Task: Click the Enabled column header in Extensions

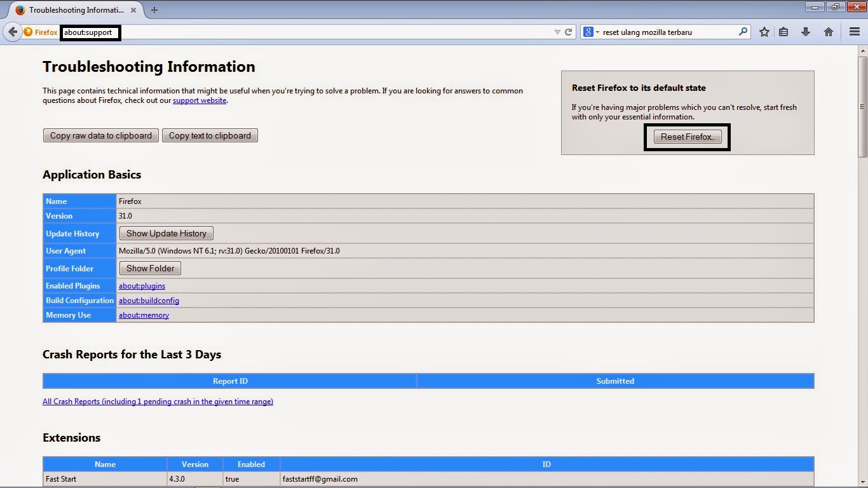Action: click(251, 464)
